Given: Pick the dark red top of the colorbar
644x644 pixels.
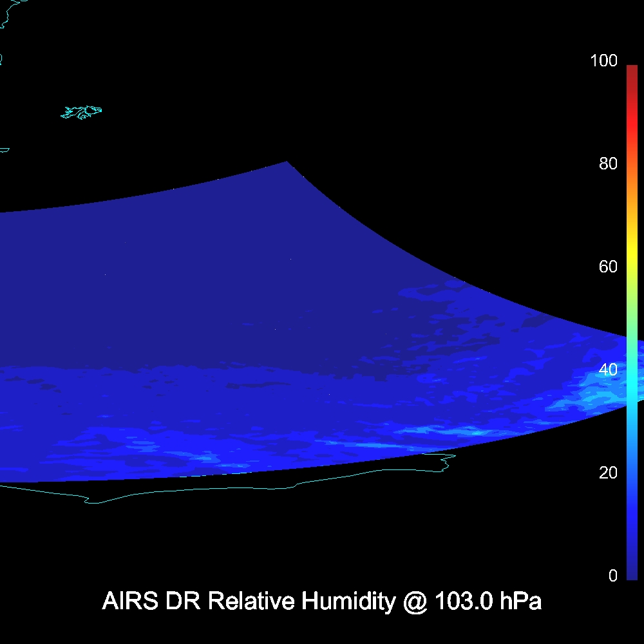Looking at the screenshot, I should (631, 71).
